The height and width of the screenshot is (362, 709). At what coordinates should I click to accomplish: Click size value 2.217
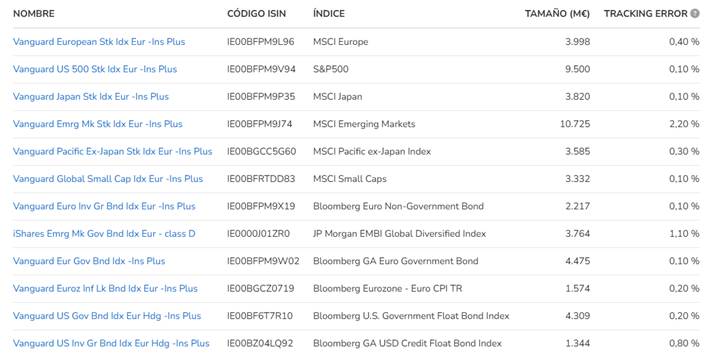[577, 207]
